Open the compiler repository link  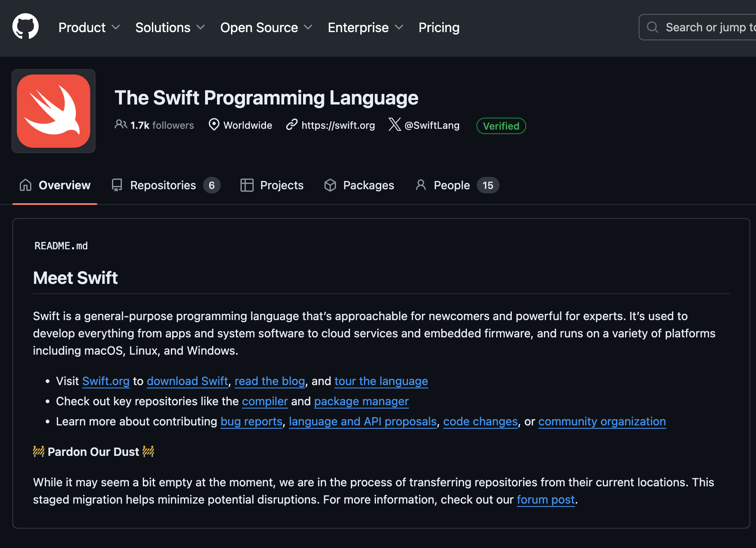click(265, 401)
